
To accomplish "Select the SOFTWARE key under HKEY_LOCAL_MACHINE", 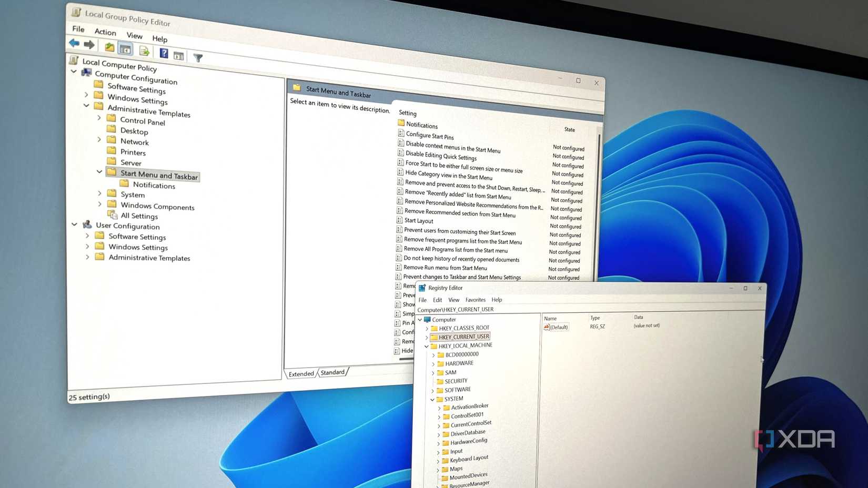I will (458, 390).
